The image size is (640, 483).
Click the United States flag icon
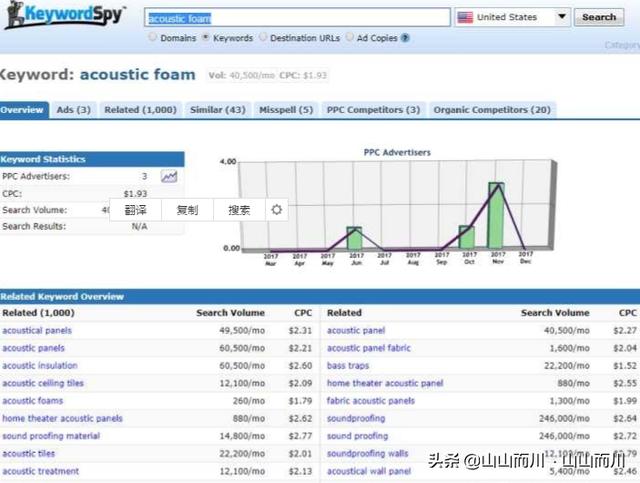pos(465,17)
